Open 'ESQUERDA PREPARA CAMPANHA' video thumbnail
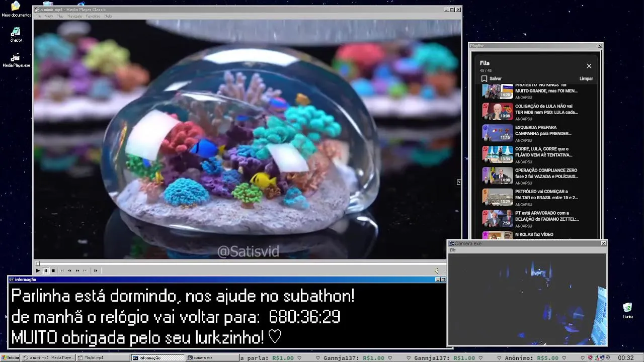Screen dimensions: 644x362 pyautogui.click(x=498, y=133)
